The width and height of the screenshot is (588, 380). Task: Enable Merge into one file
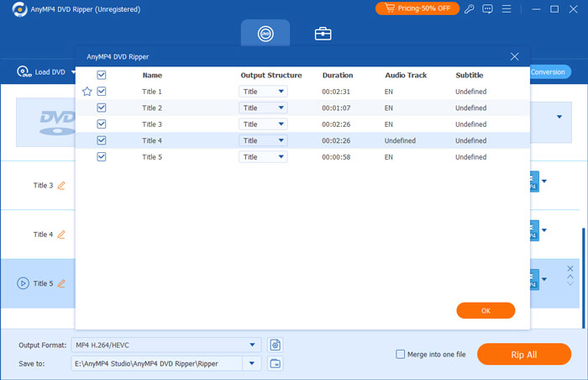(400, 354)
